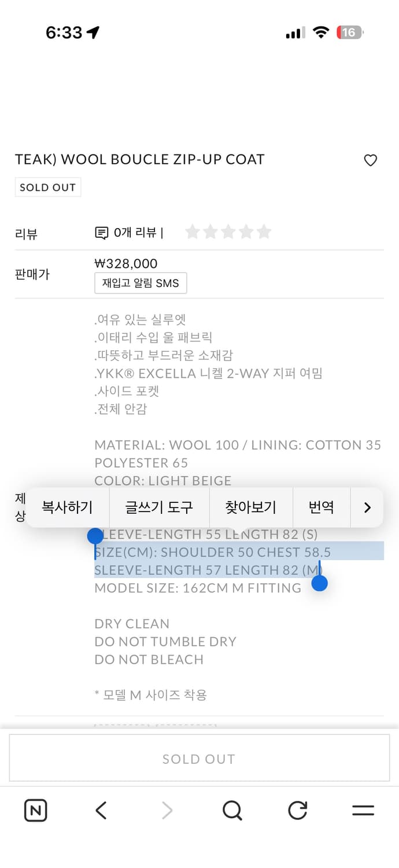Select 찾아보기 in the context menu

coord(251,507)
